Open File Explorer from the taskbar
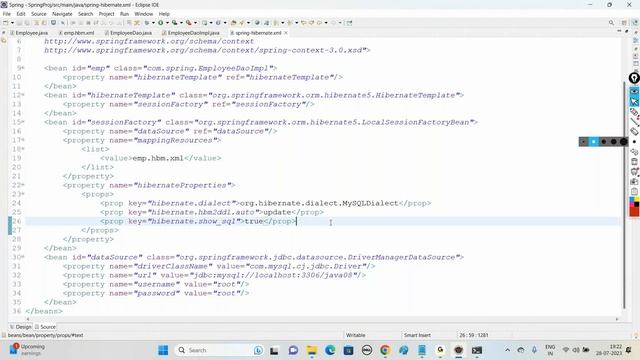Viewport: 640px width, 360px height. point(312,350)
